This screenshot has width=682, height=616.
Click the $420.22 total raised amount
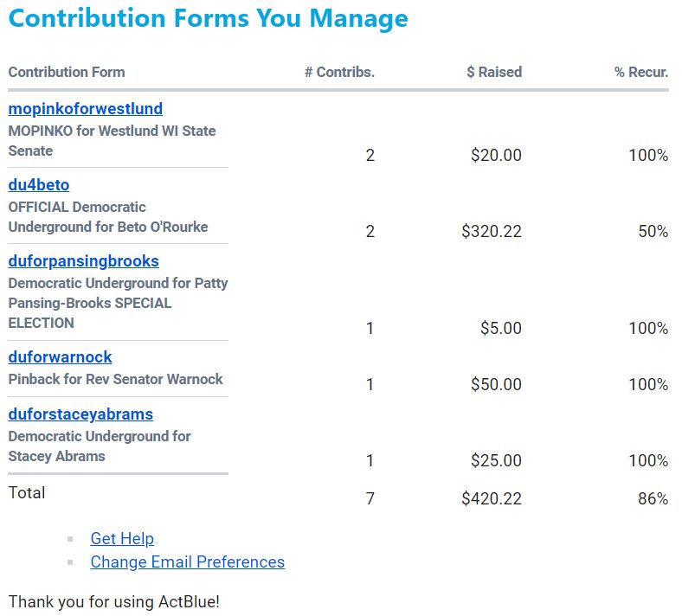(492, 498)
